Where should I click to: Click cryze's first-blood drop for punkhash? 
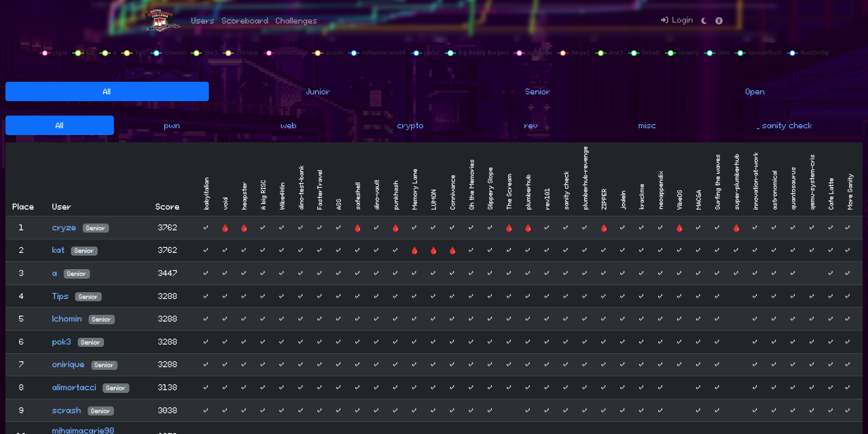click(x=396, y=228)
